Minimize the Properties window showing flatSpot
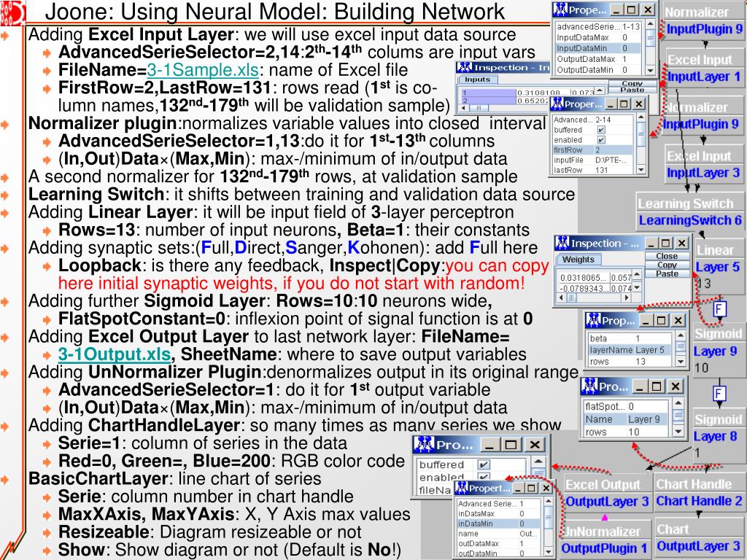The width and height of the screenshot is (747, 560). [x=640, y=386]
